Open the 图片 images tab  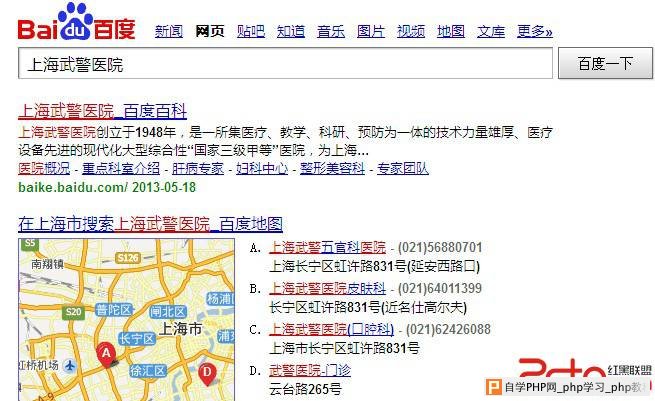371,31
